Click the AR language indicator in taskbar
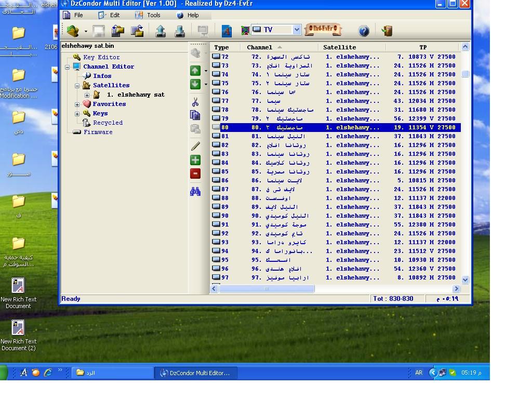The image size is (532, 399). [x=419, y=373]
